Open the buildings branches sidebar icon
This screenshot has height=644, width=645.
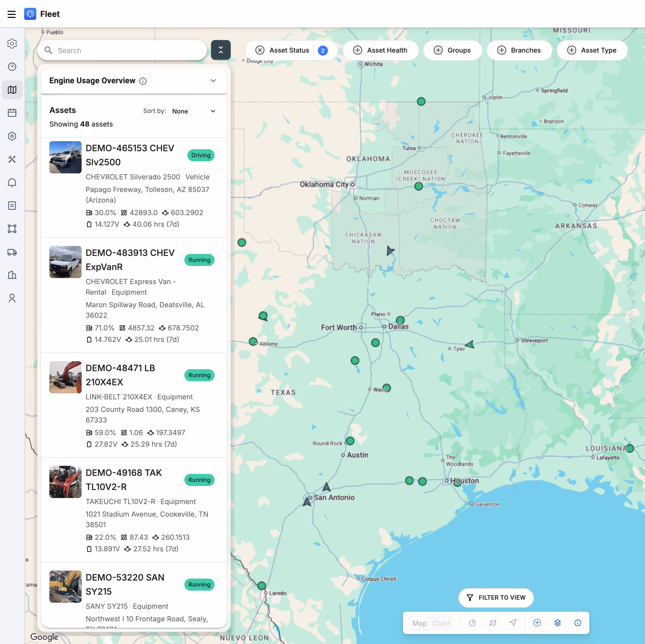coord(12,275)
